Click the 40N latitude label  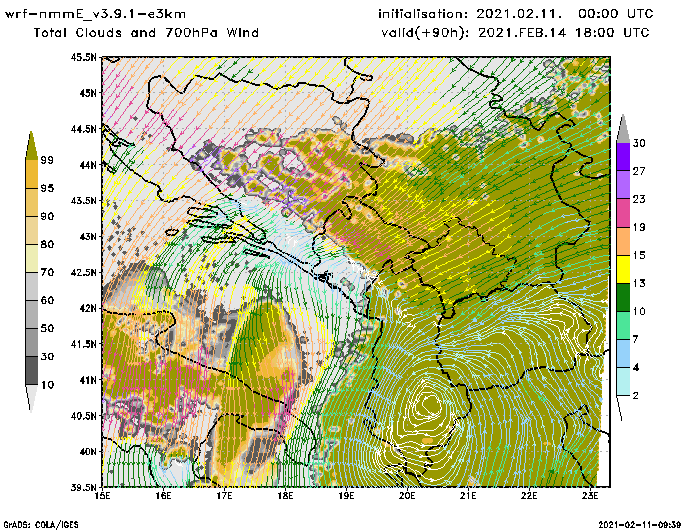tap(88, 451)
